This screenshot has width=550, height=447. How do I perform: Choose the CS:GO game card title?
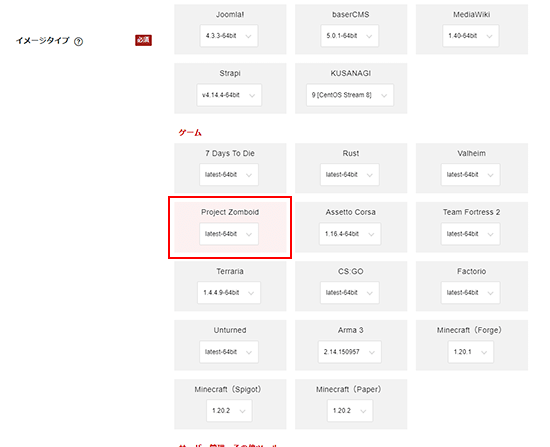(350, 271)
